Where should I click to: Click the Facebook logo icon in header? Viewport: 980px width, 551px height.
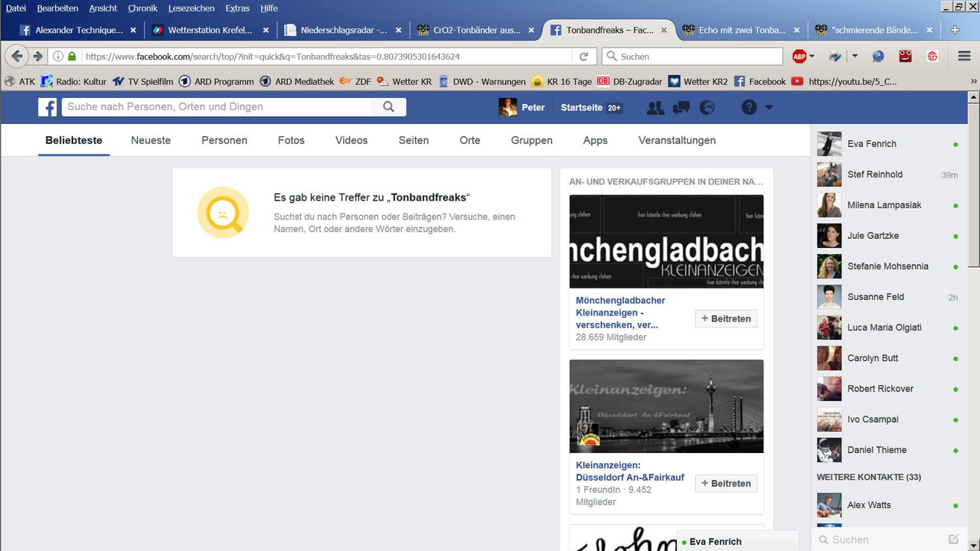(x=47, y=107)
